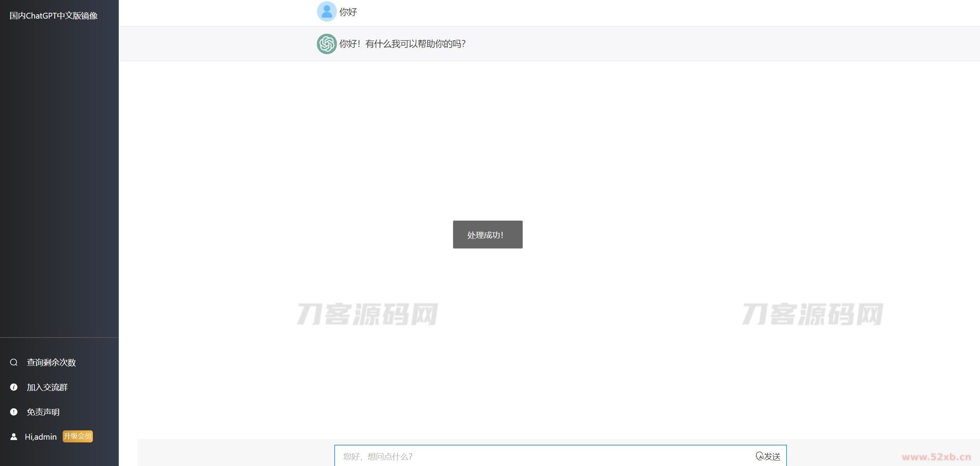This screenshot has height=466, width=980.
Task: Click the magnifier icon for remaining count query
Action: click(14, 362)
